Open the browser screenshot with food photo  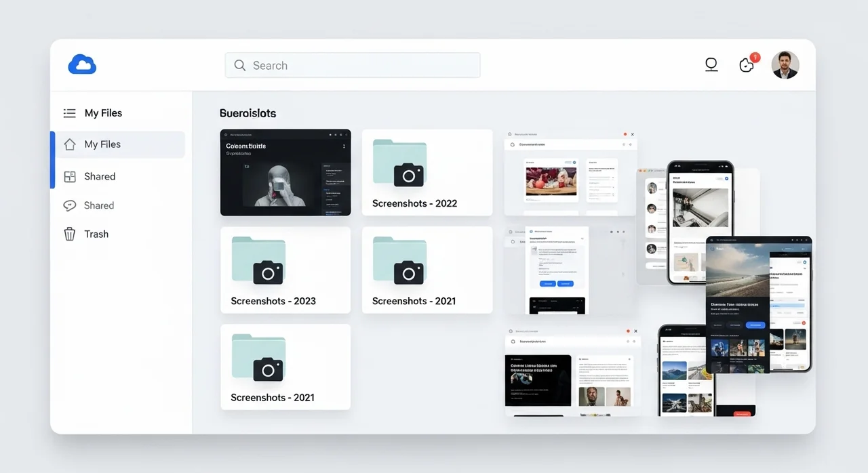coord(570,173)
